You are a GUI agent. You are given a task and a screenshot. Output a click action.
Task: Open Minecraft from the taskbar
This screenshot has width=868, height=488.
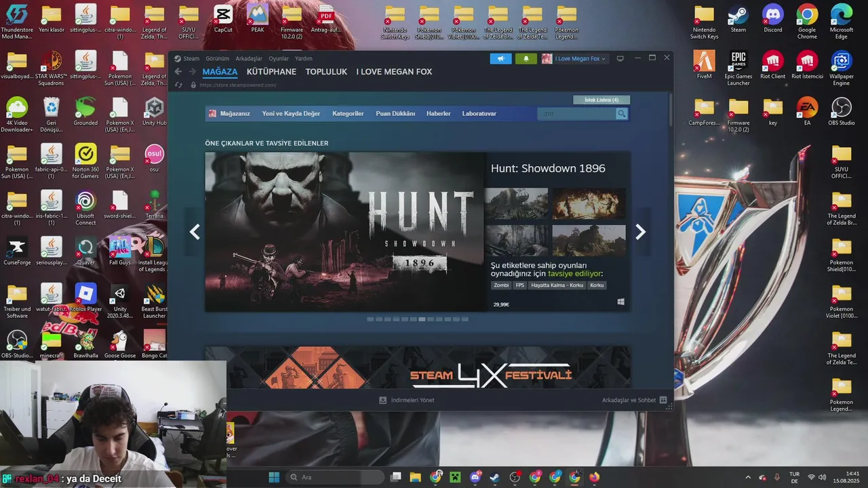pyautogui.click(x=455, y=477)
